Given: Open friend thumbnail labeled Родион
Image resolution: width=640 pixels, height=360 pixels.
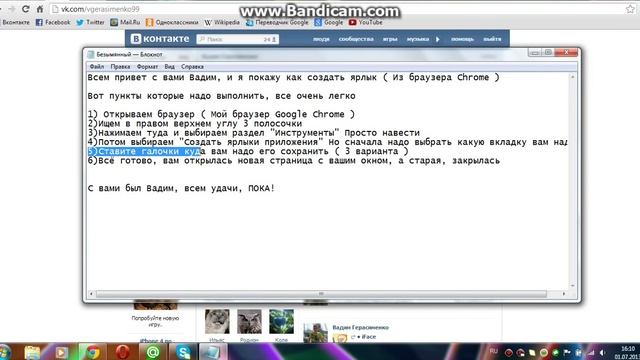Looking at the screenshot, I should (249, 321).
